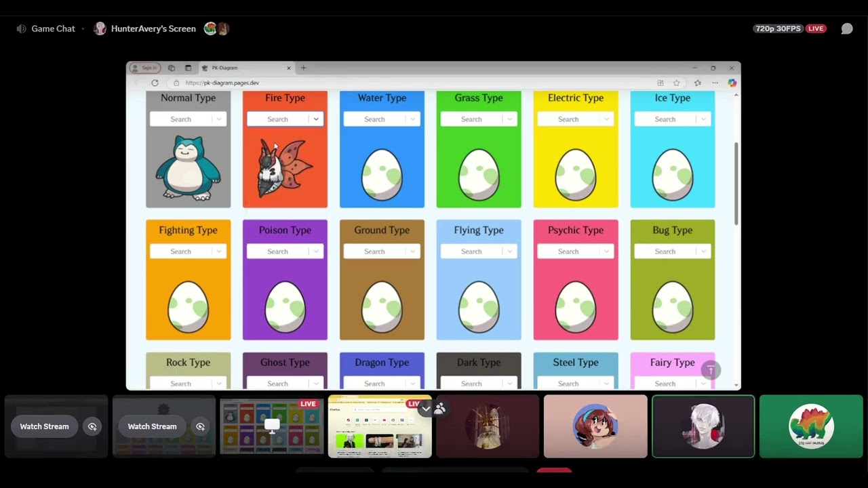Screen dimensions: 868x488
Task: Click the egg in Fighting Type card
Action: tap(188, 307)
